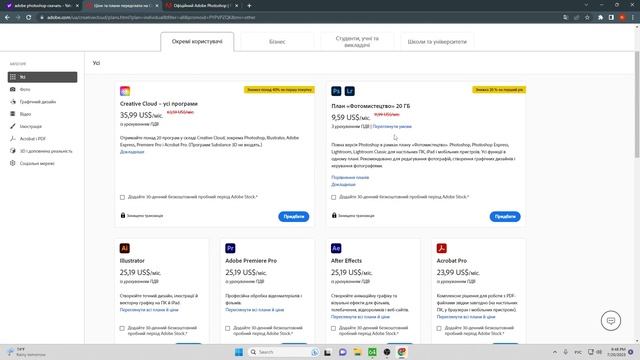
Task: Click the After Effects app icon
Action: coord(336,248)
